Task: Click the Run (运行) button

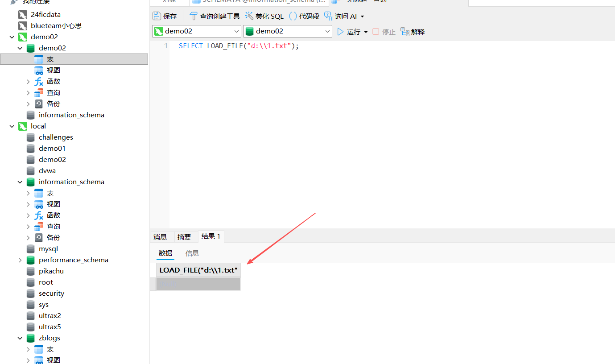Action: point(348,32)
